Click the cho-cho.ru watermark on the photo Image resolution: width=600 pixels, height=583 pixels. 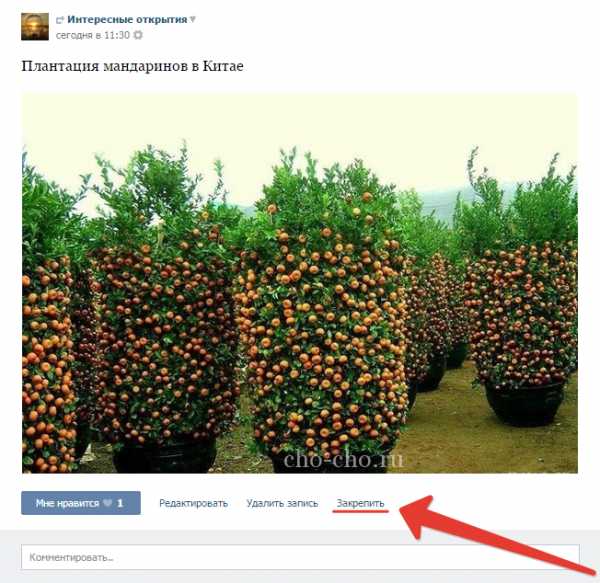point(343,458)
